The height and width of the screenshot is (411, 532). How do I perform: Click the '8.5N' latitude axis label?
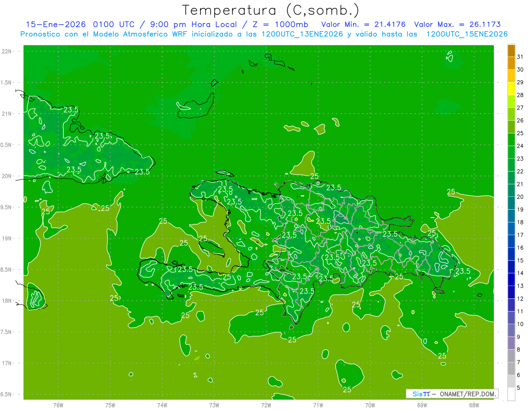point(7,270)
